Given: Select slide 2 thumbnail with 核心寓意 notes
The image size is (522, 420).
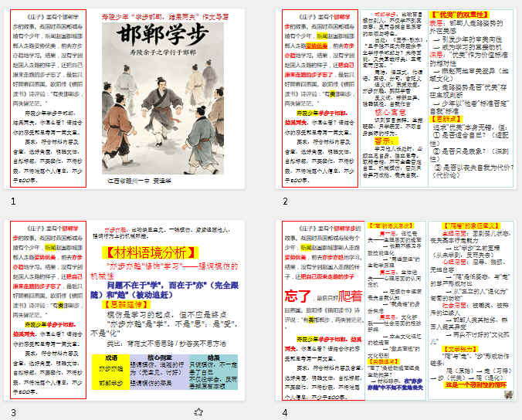Looking at the screenshot, I should coord(398,99).
